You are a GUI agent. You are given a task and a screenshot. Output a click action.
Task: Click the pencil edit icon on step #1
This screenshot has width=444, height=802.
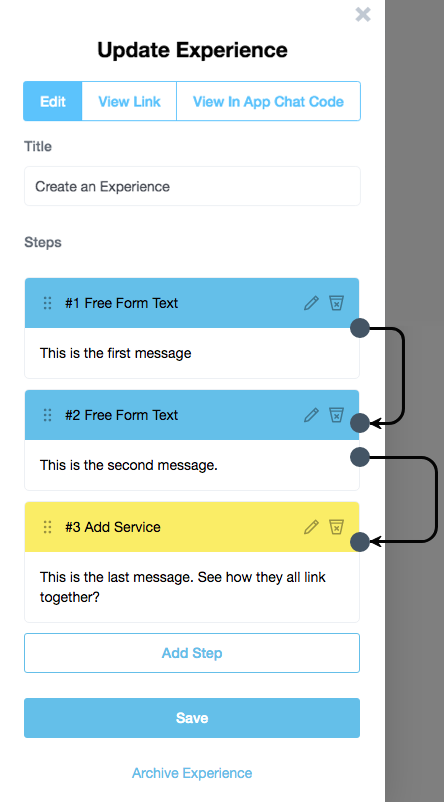coord(311,303)
